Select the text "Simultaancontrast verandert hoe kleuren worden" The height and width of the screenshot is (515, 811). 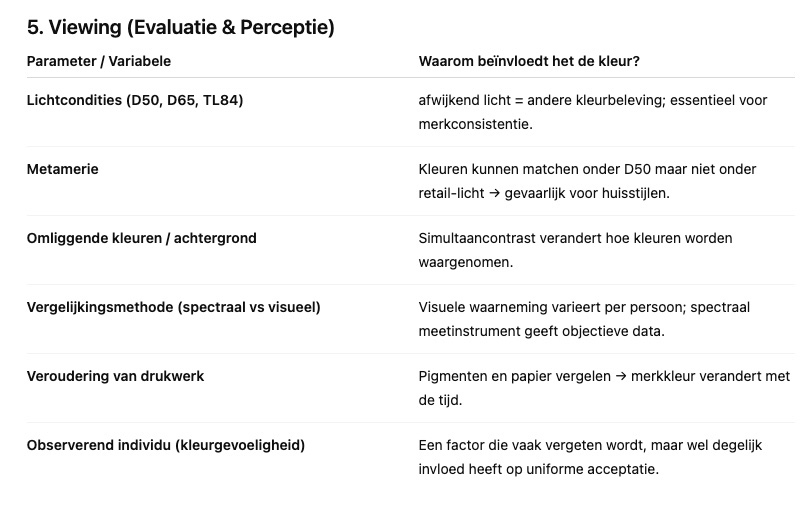pyautogui.click(x=575, y=238)
